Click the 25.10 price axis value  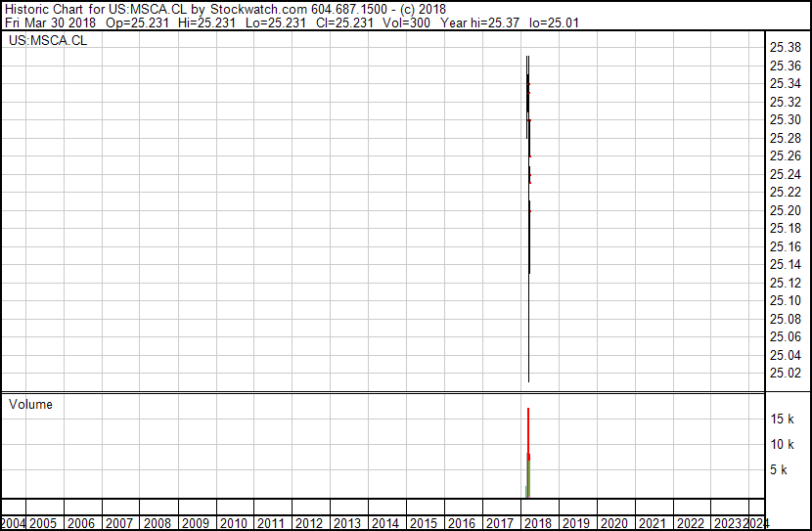[785, 300]
